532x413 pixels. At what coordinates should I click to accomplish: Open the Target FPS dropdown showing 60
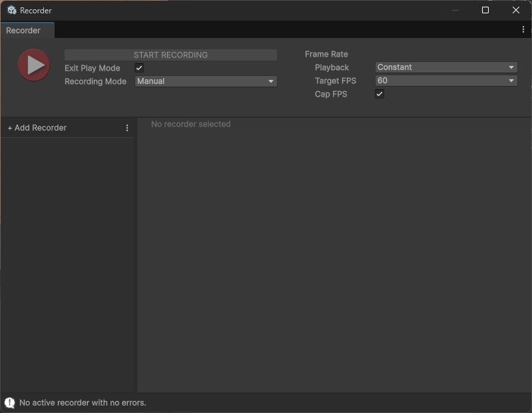pos(446,81)
